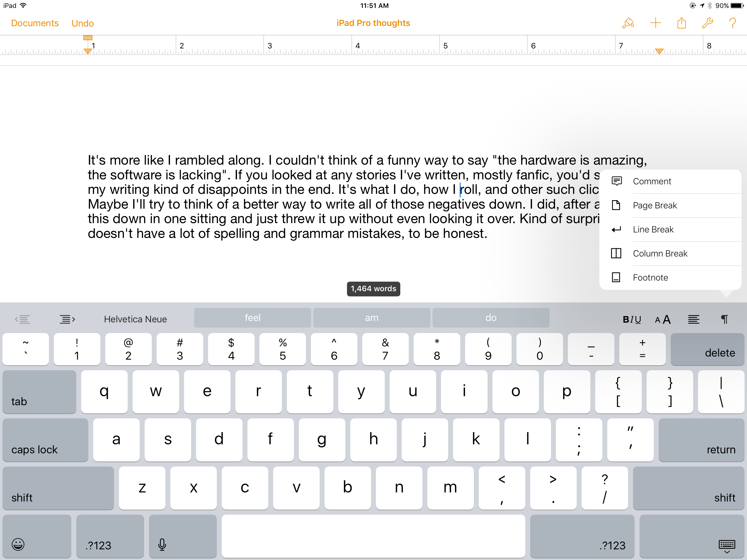
Task: Tap the right margin marker on ruler
Action: click(x=659, y=51)
